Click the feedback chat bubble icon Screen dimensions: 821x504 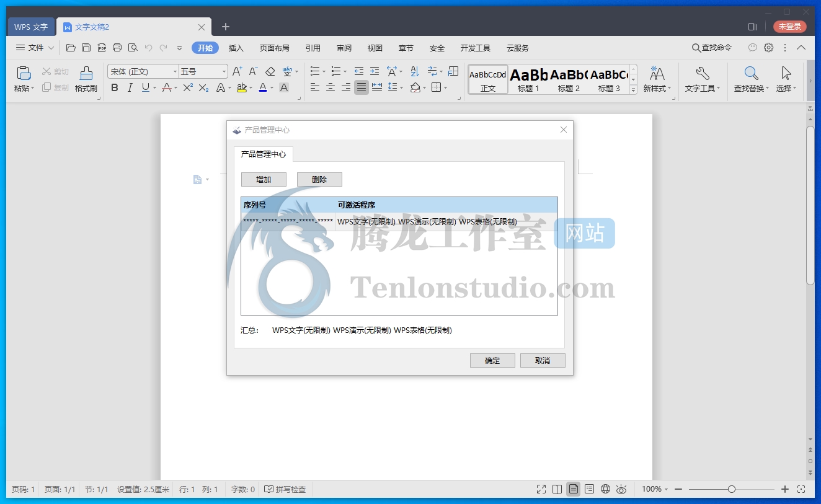coord(753,48)
